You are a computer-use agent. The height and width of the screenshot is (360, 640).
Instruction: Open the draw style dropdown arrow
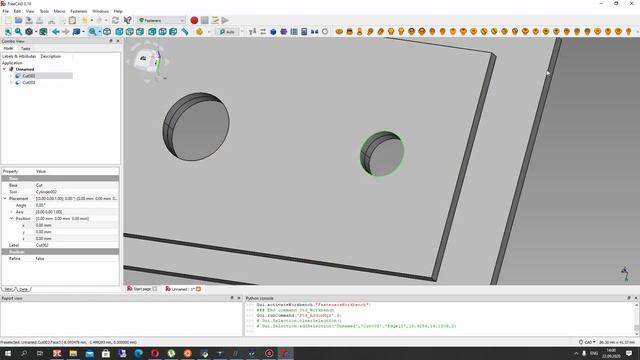36,31
